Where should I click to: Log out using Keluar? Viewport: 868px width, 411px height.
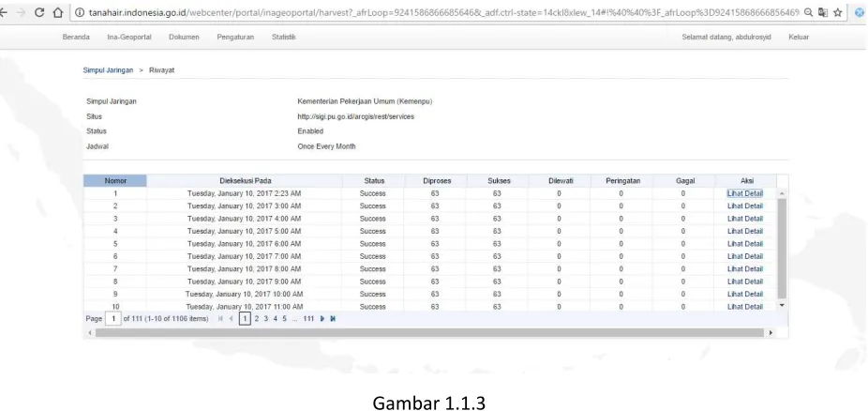(799, 38)
